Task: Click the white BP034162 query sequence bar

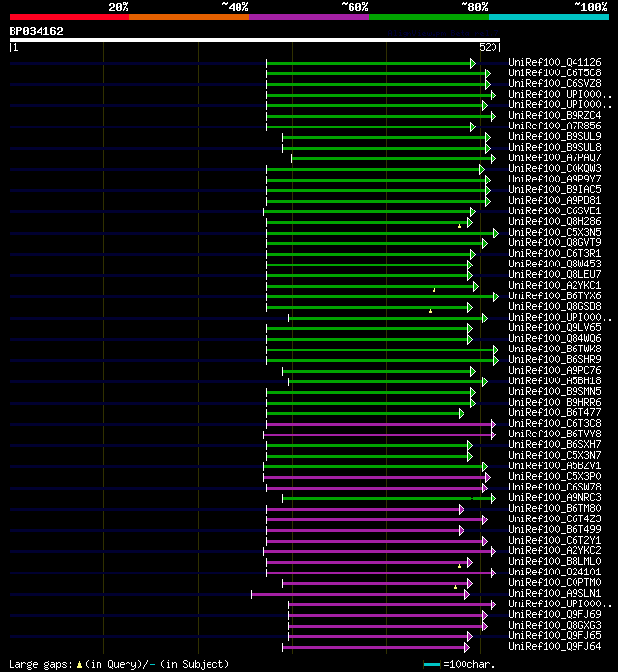Action: pos(255,40)
